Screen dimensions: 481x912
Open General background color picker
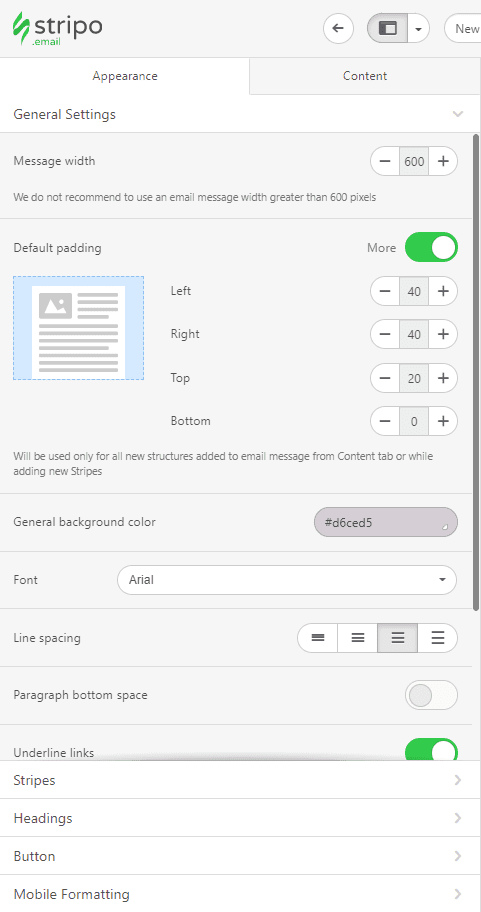point(386,522)
